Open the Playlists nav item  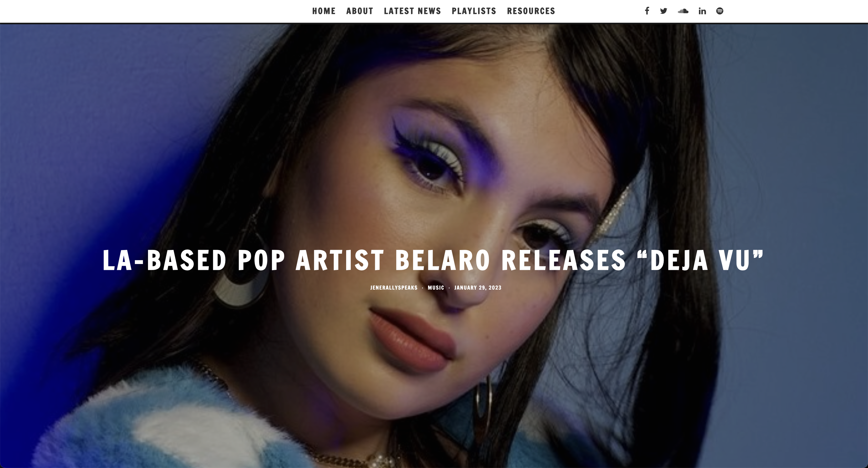click(474, 11)
